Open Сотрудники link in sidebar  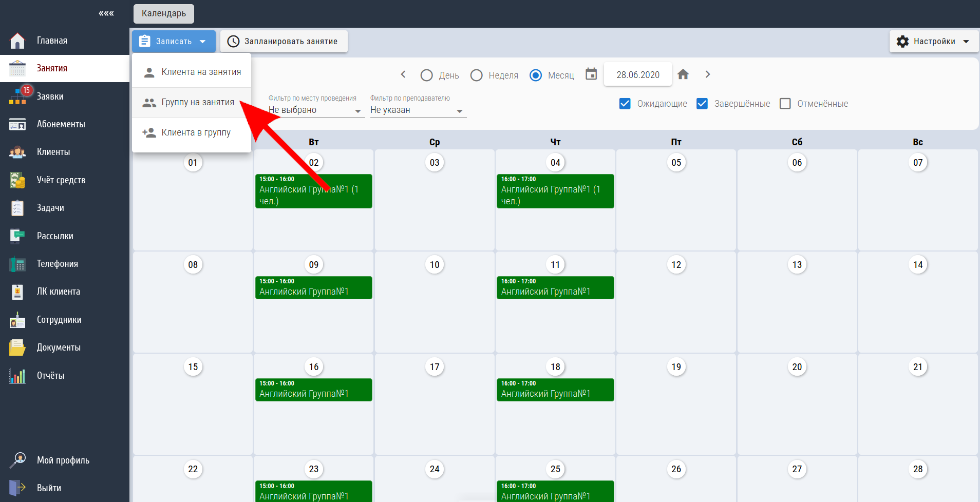click(x=59, y=320)
